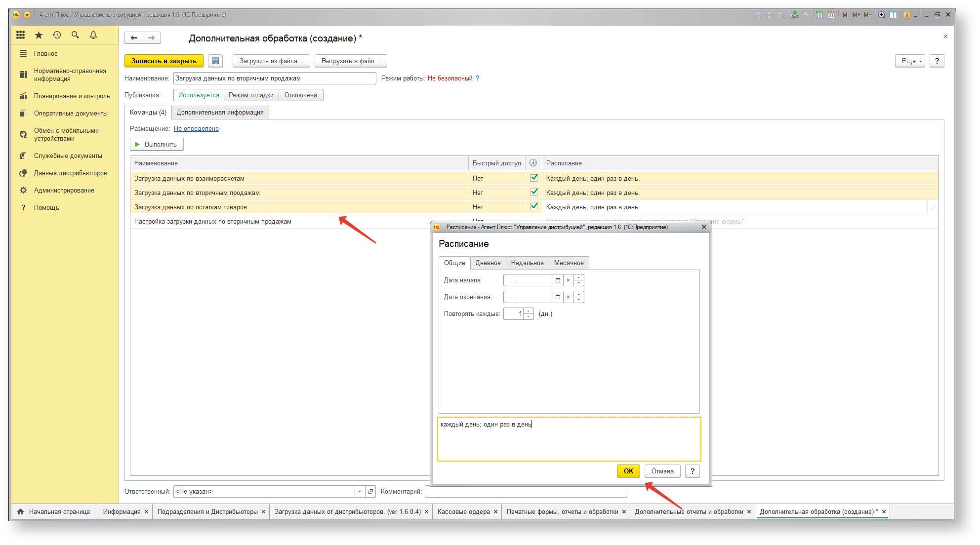980x545 pixels.
Task: Open Данные дистрибьюторов section
Action: [x=70, y=173]
